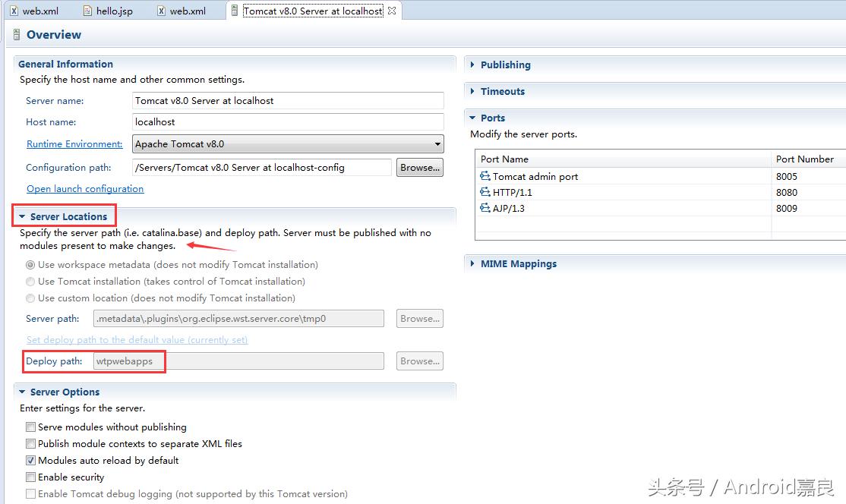Close the Tomcat v8.0 Server editor tab
The image size is (846, 504).
(392, 11)
